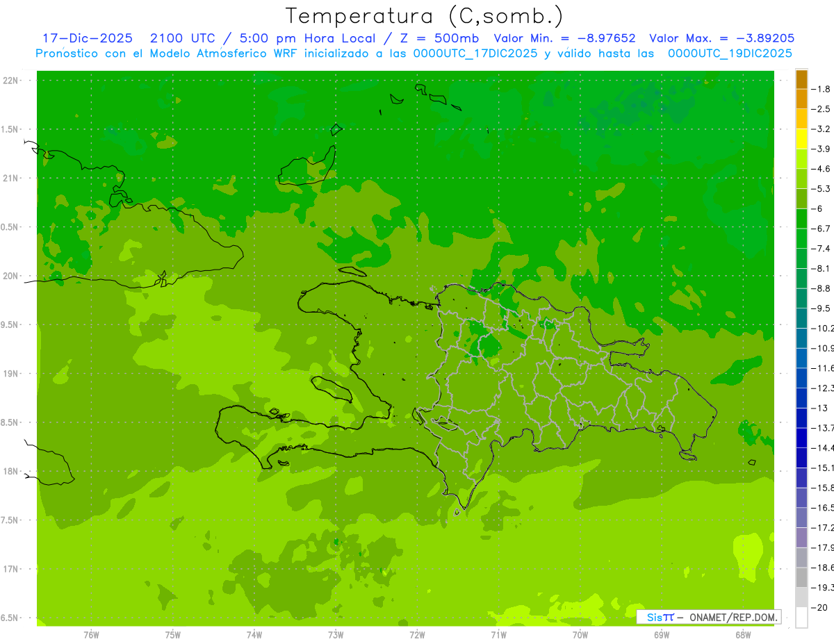Viewport: 834px width, 644px height.
Task: Click the Temperatura (C,somb.) map title
Action: tap(425, 16)
